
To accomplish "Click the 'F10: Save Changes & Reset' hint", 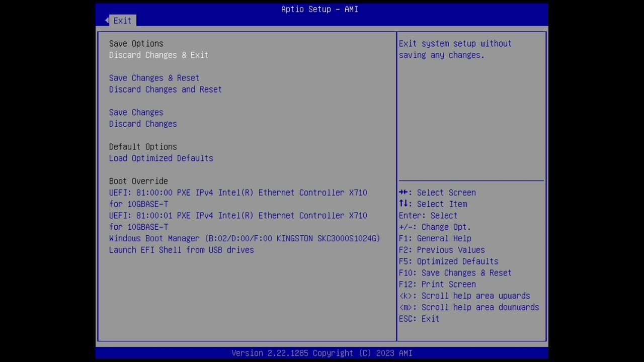I will 455,273.
